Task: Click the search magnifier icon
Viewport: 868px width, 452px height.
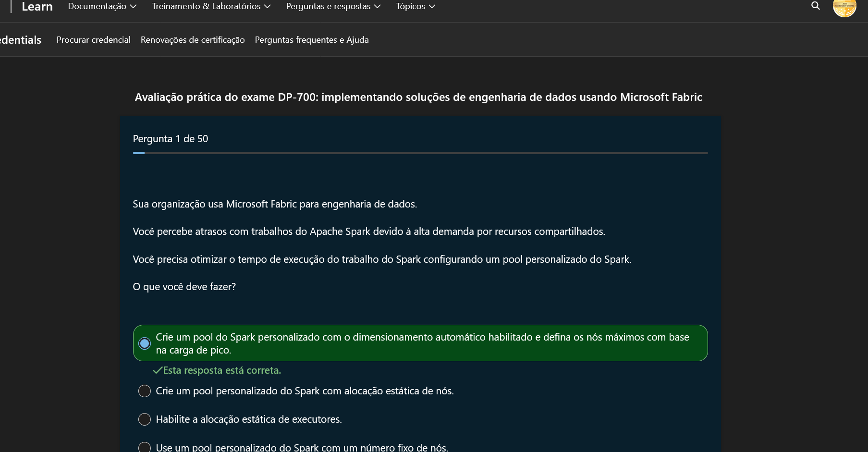Action: coord(815,6)
